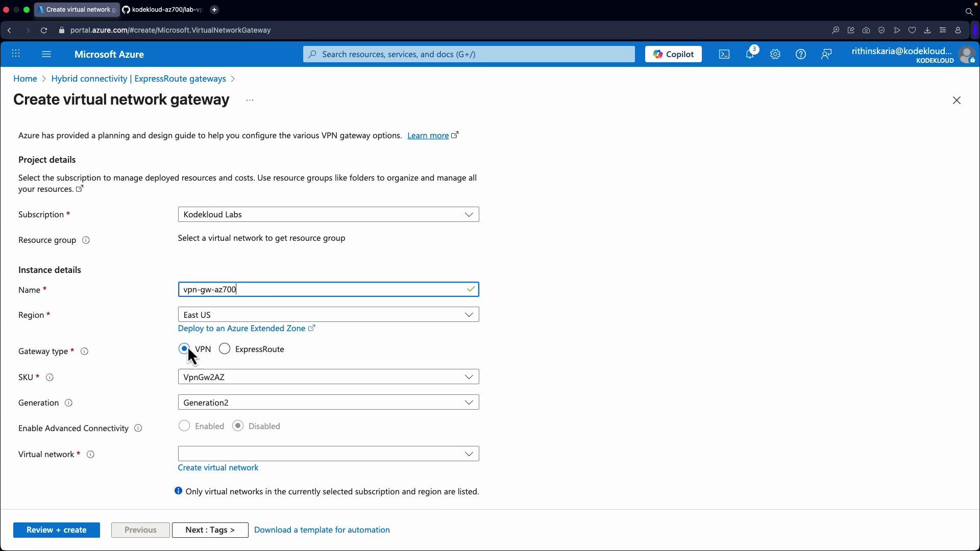Open Deploy to an Azure Extended Zone
Screen dimensions: 980x551
(x=241, y=329)
